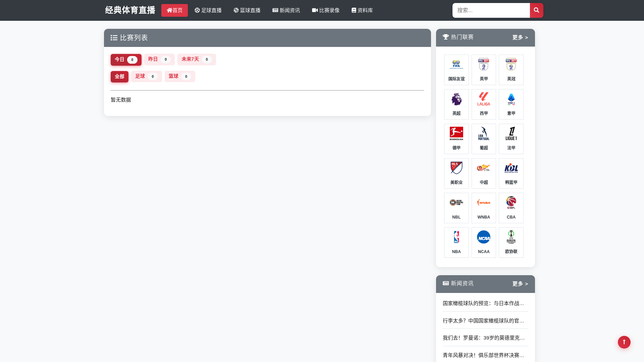
Task: Click the 经典体育直播 site title
Action: coord(130,10)
